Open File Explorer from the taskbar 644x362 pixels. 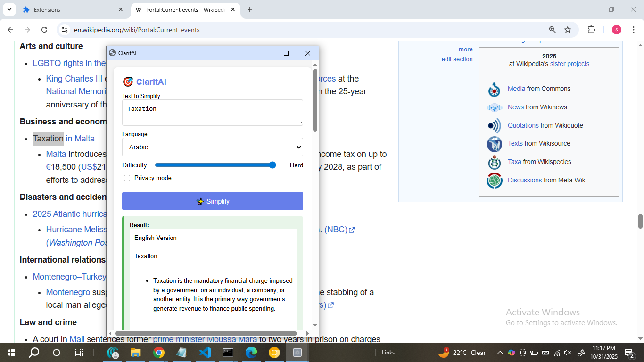[136, 353]
